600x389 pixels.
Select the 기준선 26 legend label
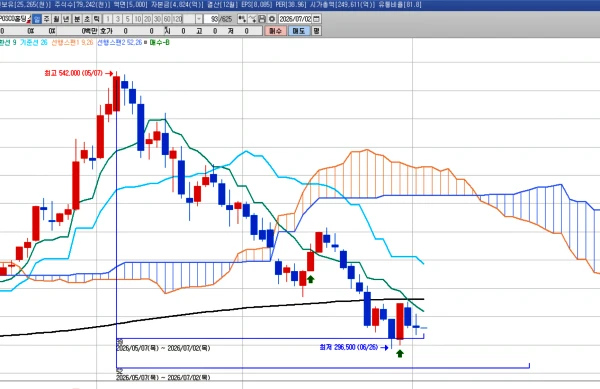pos(34,42)
